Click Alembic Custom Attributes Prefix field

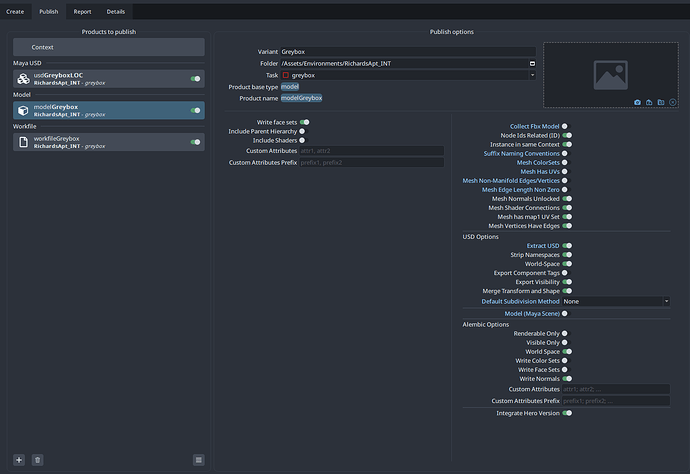click(x=616, y=401)
